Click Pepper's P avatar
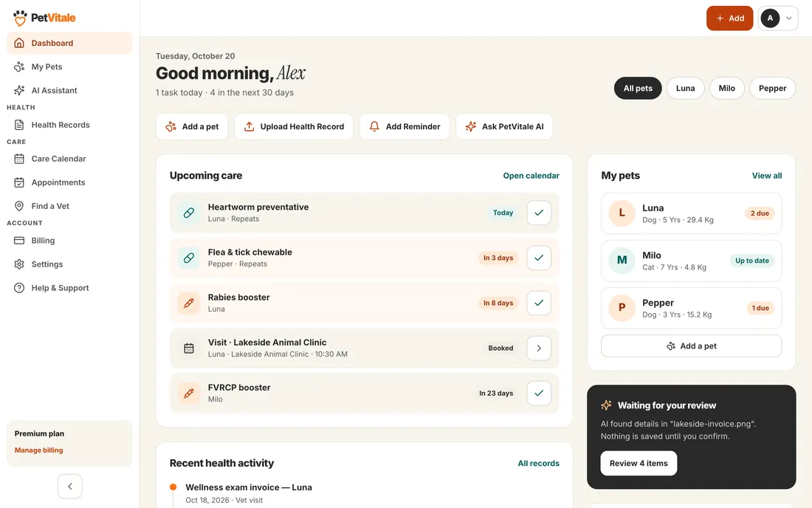The height and width of the screenshot is (508, 812). pos(622,308)
